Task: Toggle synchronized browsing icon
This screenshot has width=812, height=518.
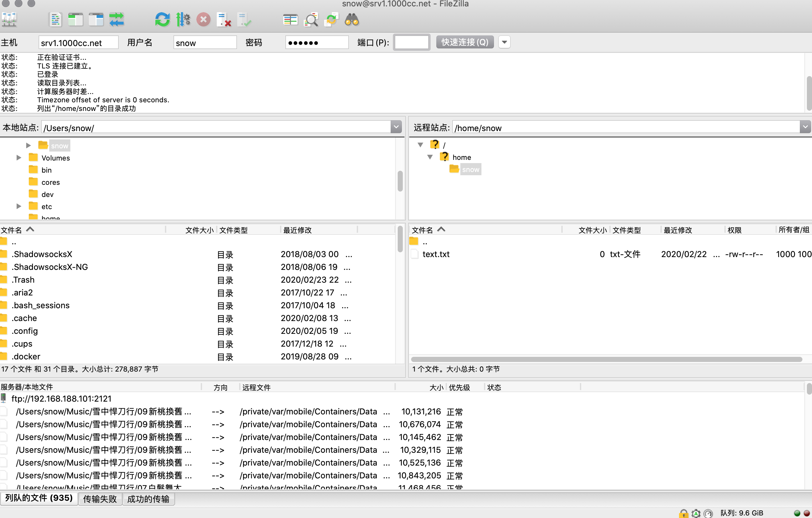Action: point(331,20)
